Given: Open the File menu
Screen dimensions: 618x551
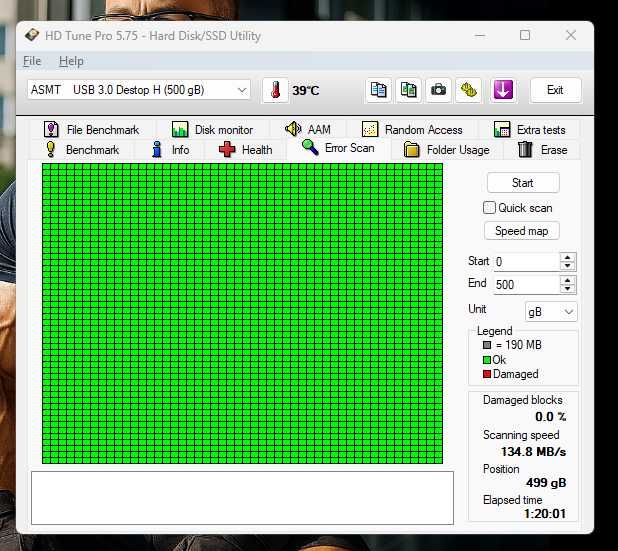Looking at the screenshot, I should coord(32,61).
